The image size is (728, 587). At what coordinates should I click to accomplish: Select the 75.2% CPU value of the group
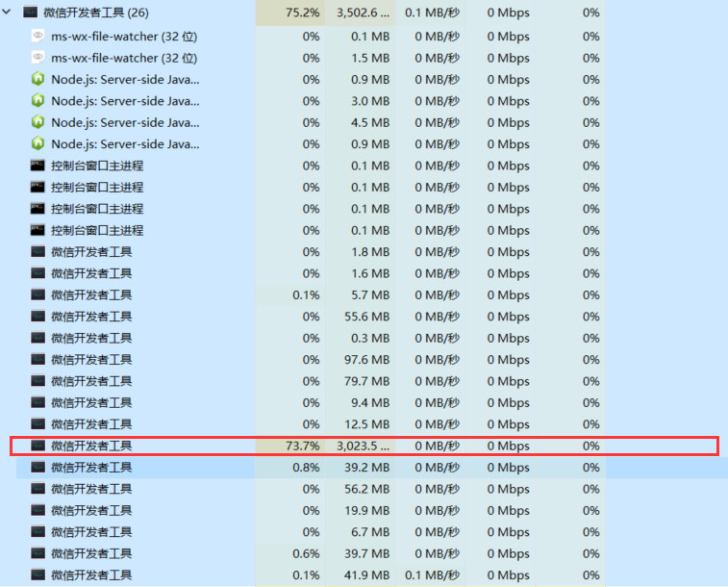tap(303, 13)
